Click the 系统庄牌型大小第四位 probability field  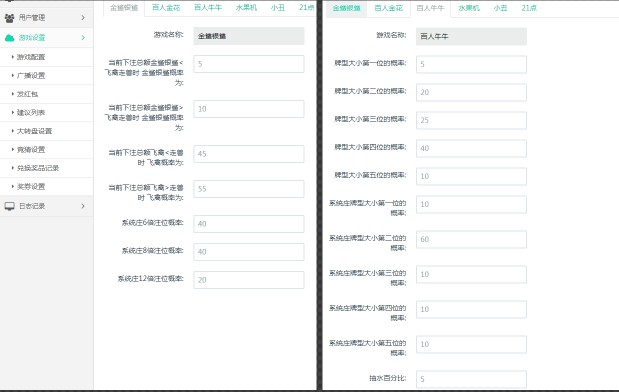coord(471,309)
